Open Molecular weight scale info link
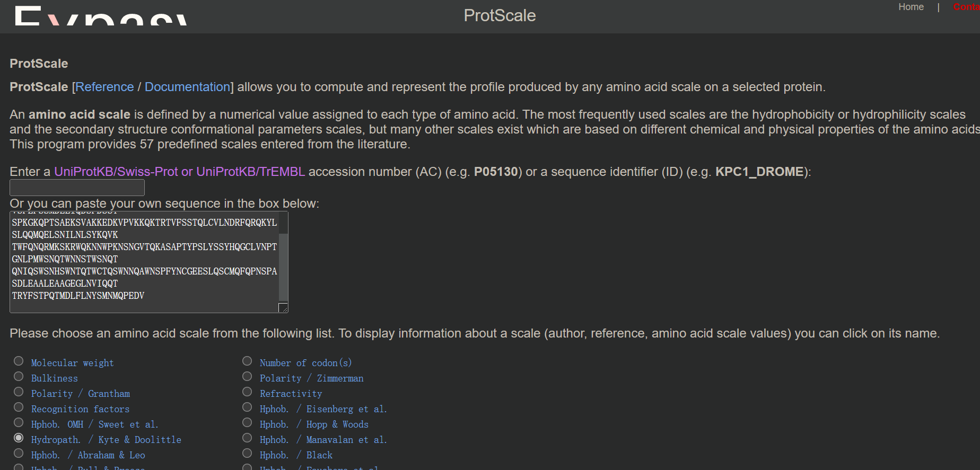 click(73, 363)
